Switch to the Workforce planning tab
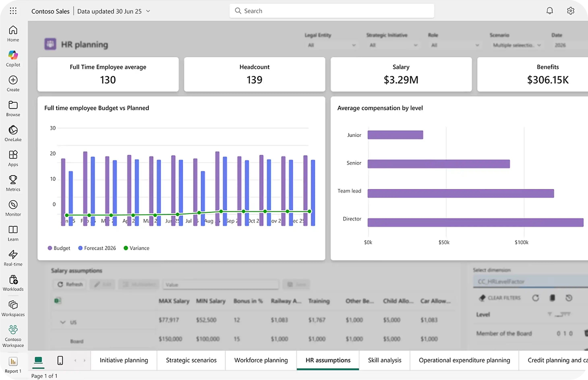The height and width of the screenshot is (380, 588). 261,360
